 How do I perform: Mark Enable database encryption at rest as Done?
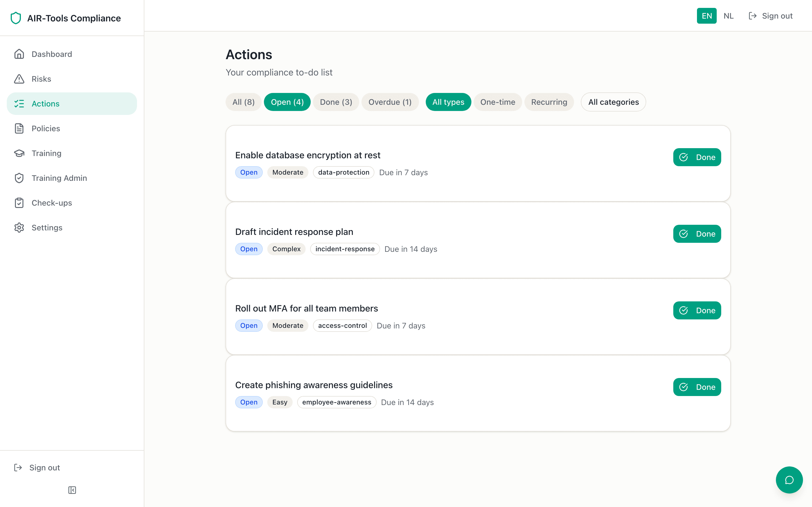pos(697,157)
